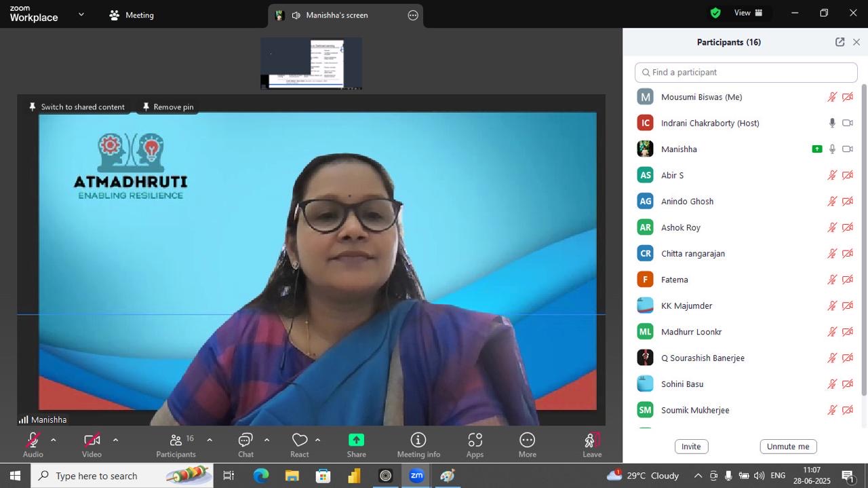
Task: Toggle microphone for Mousumi Biswas (Me)
Action: click(832, 97)
